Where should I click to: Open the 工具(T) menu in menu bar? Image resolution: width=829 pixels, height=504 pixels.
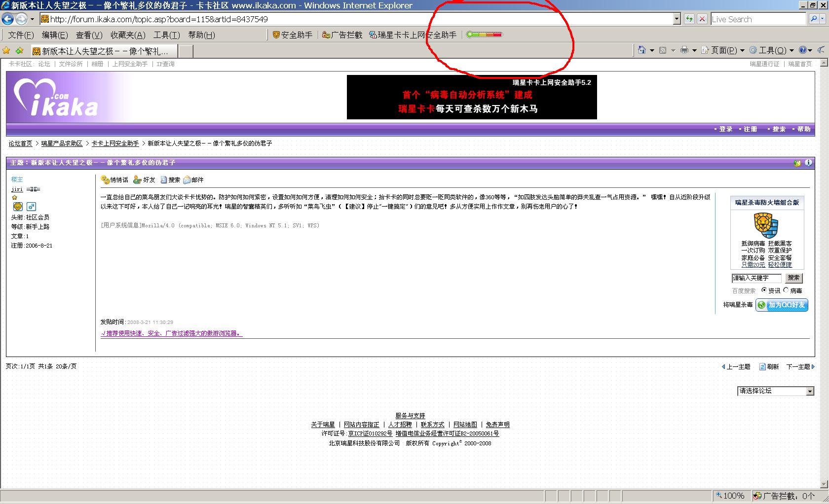click(167, 35)
